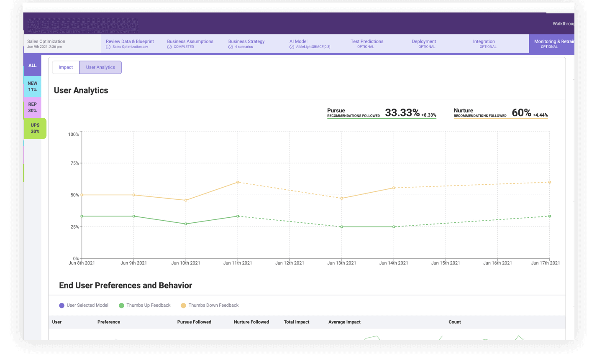
Task: Click checkmark icon beside 4 scenarios
Action: click(x=231, y=47)
